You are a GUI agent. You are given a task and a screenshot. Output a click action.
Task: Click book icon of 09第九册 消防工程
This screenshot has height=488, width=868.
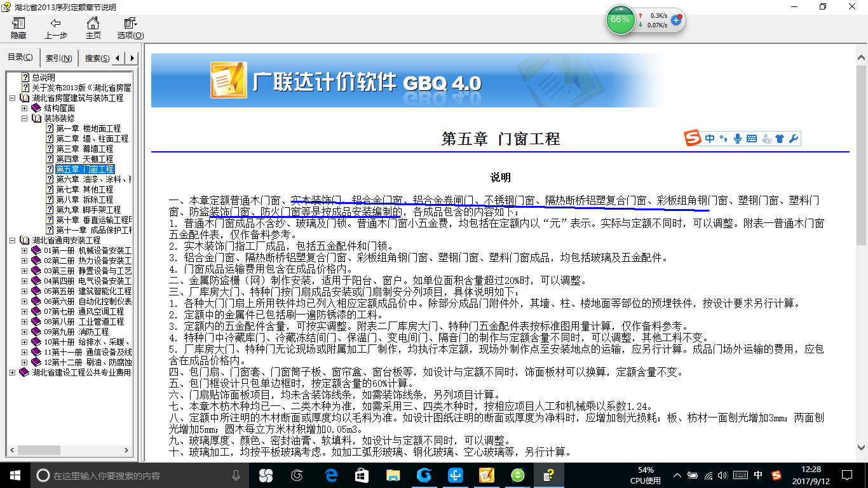click(x=36, y=332)
